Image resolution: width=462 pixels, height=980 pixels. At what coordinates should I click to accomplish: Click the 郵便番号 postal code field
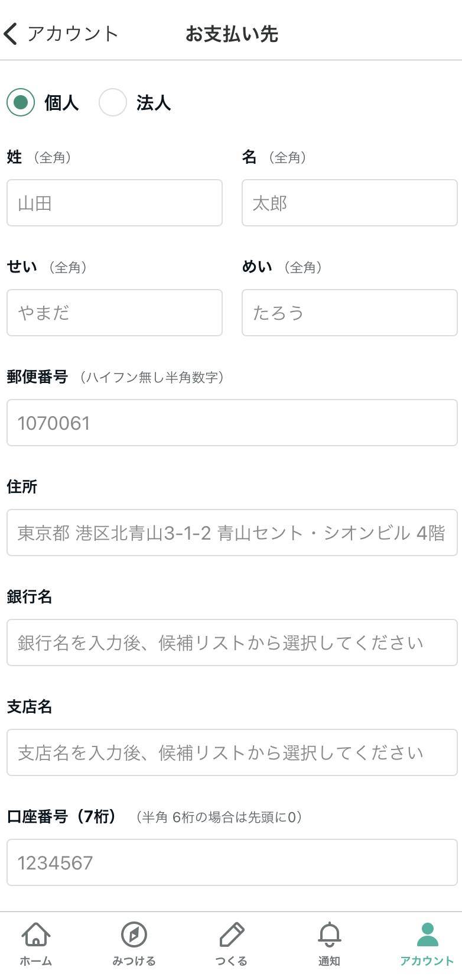click(232, 423)
